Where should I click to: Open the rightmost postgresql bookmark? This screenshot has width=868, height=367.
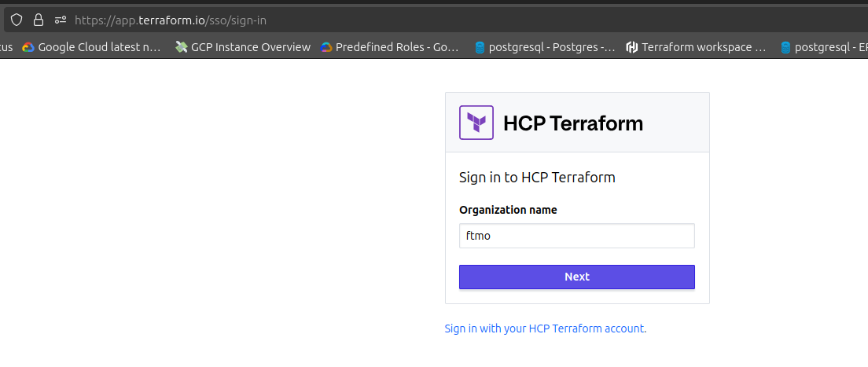[x=824, y=47]
